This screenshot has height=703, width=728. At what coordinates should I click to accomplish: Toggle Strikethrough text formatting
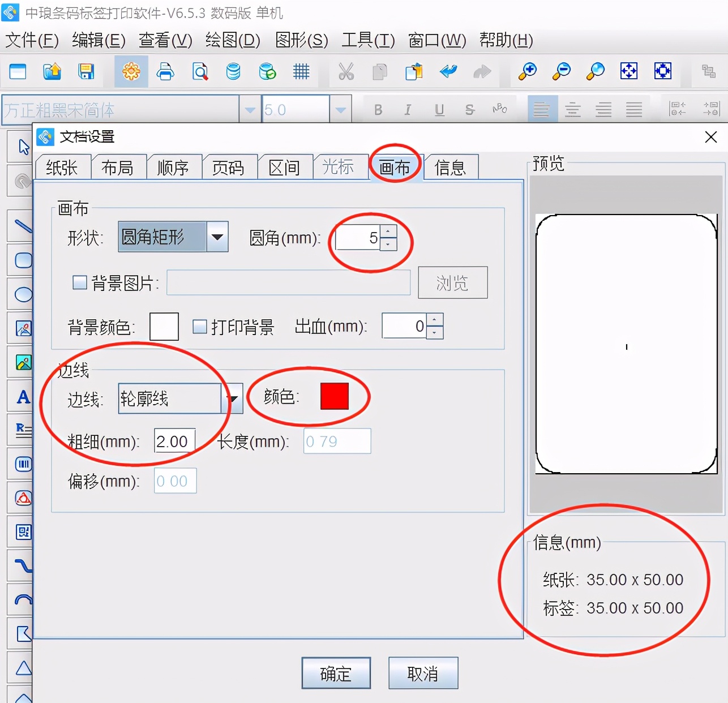469,110
